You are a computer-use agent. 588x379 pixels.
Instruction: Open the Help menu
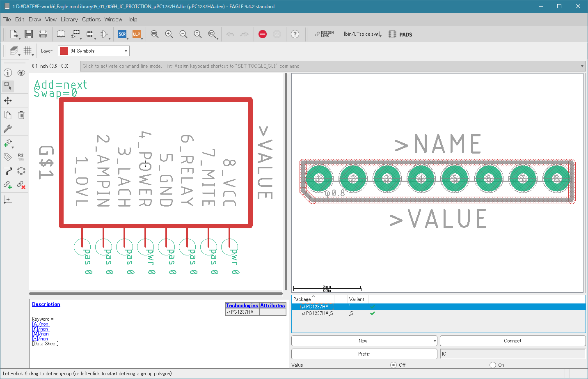click(132, 19)
